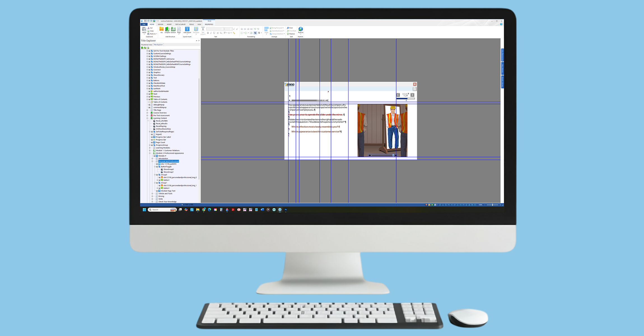Click the Add Chapter icon in ribbon
Image resolution: width=644 pixels, height=336 pixels.
[x=167, y=29]
